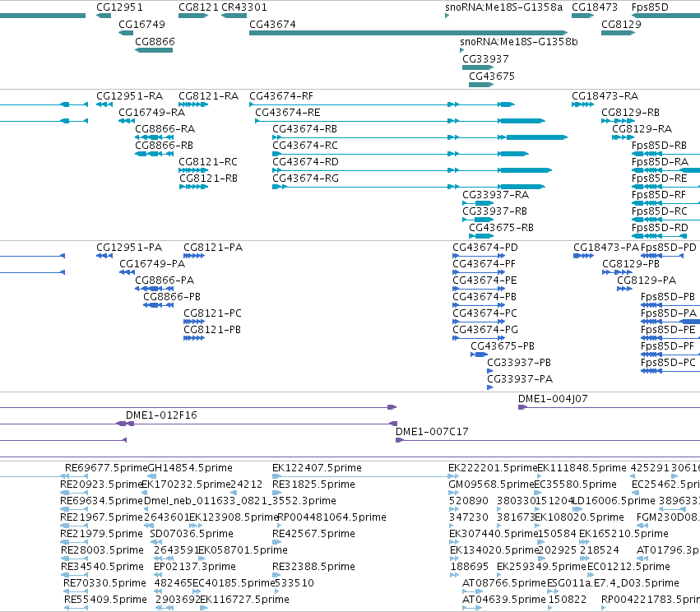700x612 pixels.
Task: Select the RE55409.5prime EST label
Action: 105,600
